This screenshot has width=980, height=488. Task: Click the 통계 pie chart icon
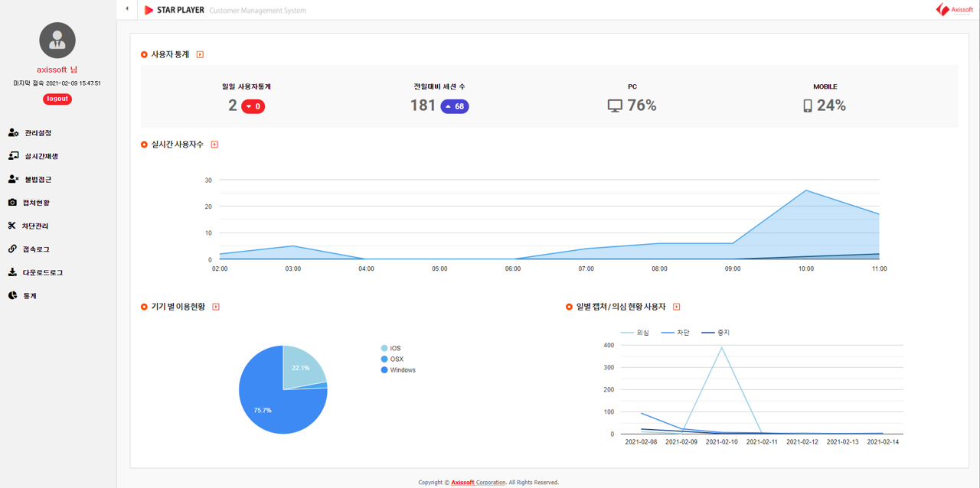point(12,295)
